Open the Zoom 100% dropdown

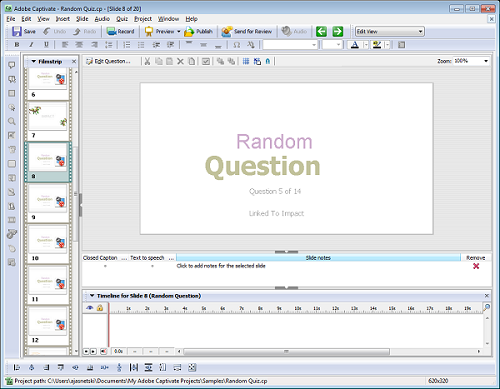point(471,61)
